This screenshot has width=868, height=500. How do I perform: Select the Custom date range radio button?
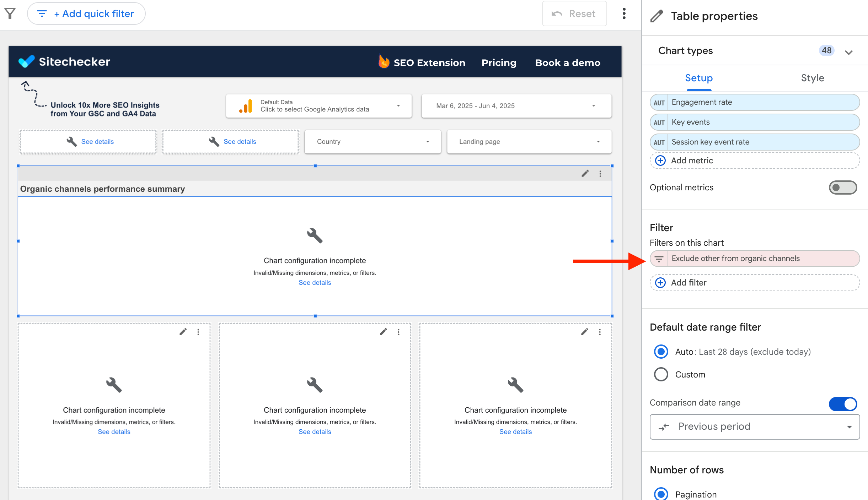coord(661,374)
